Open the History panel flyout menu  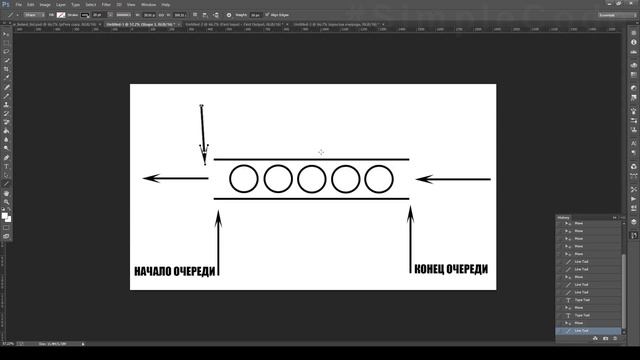pos(622,218)
